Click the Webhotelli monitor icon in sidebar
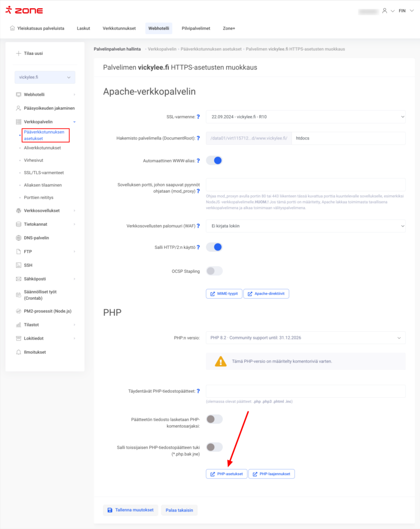Image resolution: width=420 pixels, height=529 pixels. coord(19,95)
